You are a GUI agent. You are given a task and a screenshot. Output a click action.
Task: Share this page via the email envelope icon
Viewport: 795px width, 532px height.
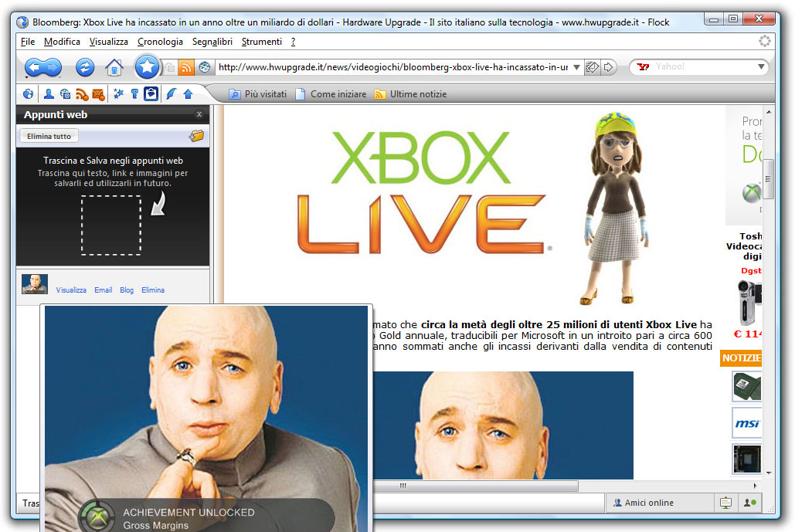[592, 67]
